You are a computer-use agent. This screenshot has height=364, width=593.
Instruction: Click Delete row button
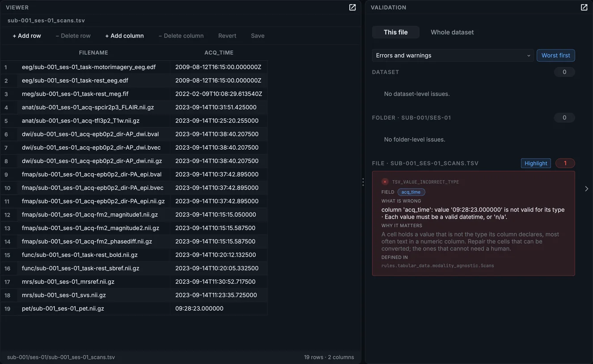click(73, 36)
